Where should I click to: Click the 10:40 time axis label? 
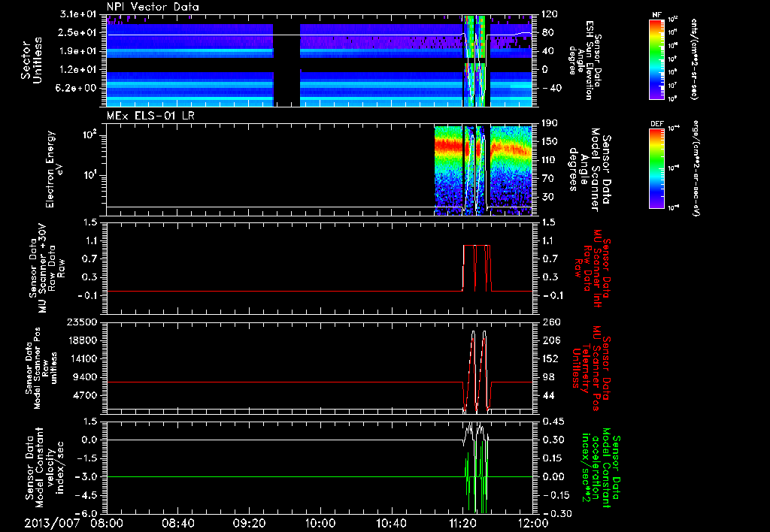pyautogui.click(x=391, y=522)
